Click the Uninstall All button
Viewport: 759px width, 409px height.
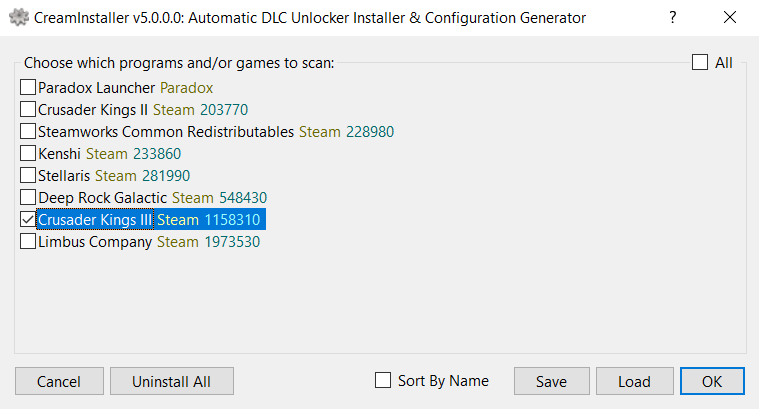pos(171,381)
